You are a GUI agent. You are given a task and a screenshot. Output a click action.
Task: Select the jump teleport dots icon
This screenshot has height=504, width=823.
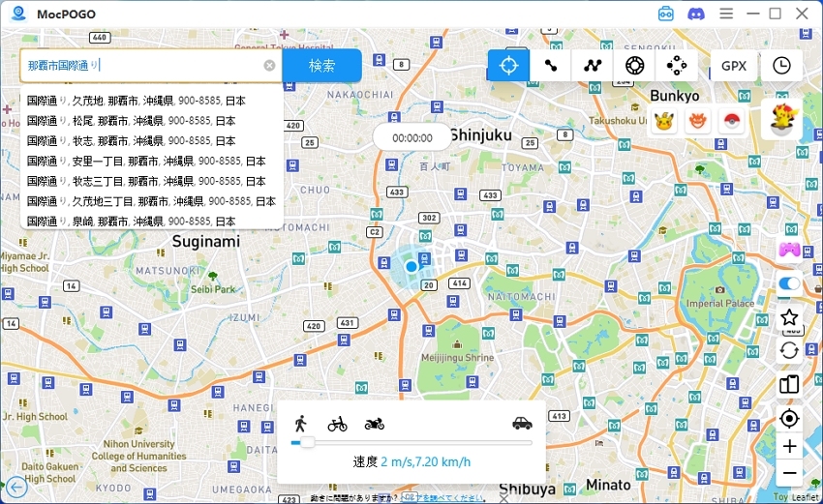tap(677, 66)
